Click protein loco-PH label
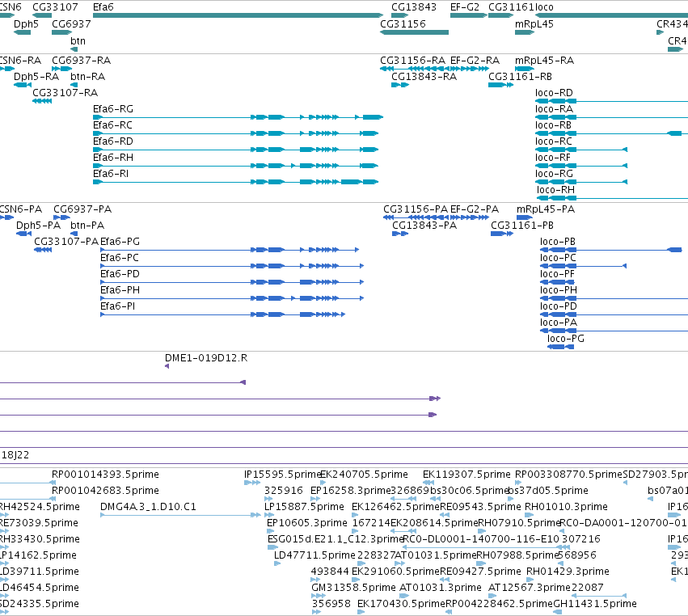 coord(558,290)
